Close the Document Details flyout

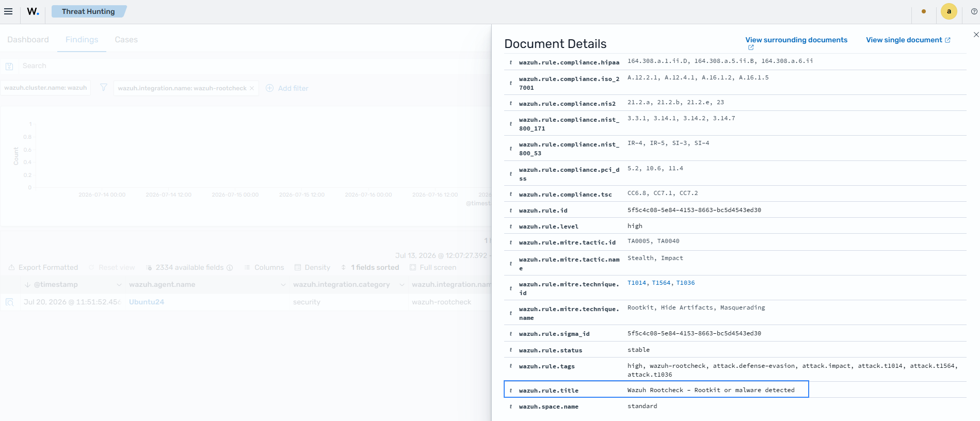pos(976,35)
